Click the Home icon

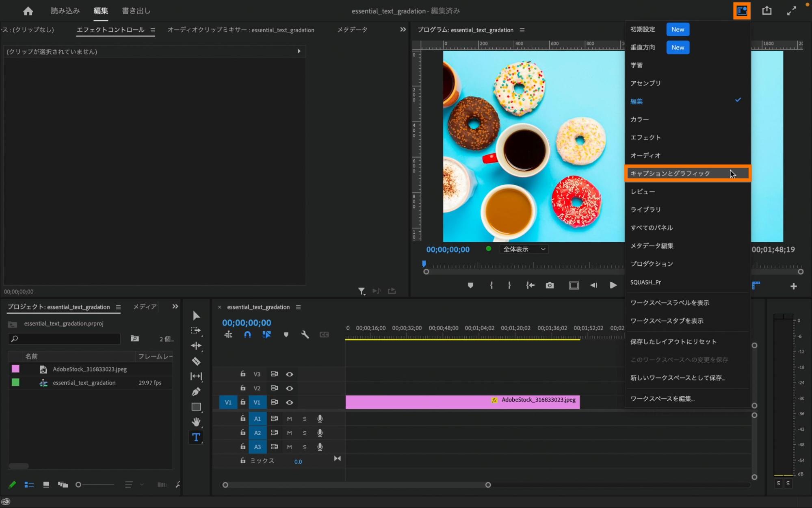(x=28, y=11)
